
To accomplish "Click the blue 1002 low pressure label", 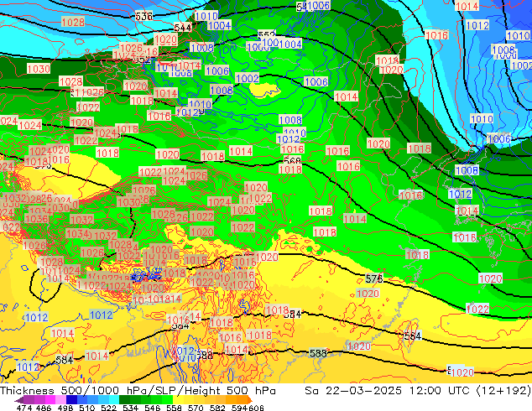I will 248,79.
